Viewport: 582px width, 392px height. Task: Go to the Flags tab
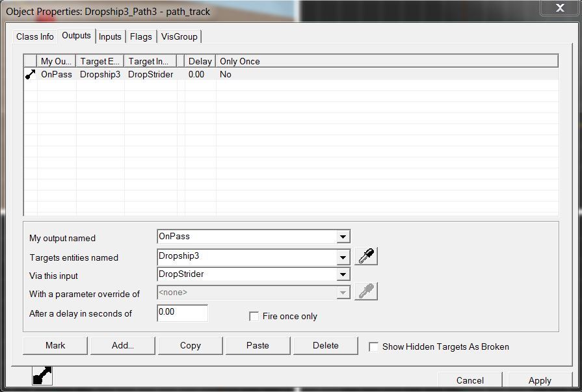(140, 36)
